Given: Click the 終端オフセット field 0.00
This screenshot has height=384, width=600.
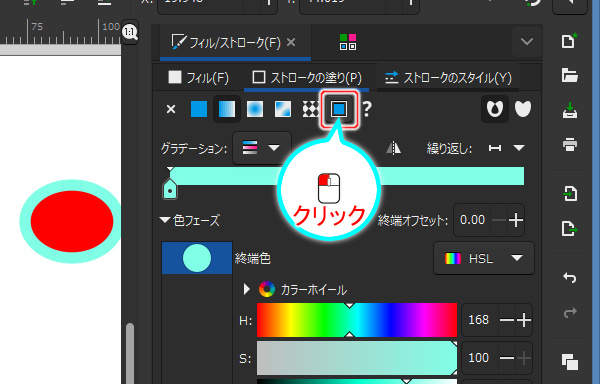Looking at the screenshot, I should (473, 220).
